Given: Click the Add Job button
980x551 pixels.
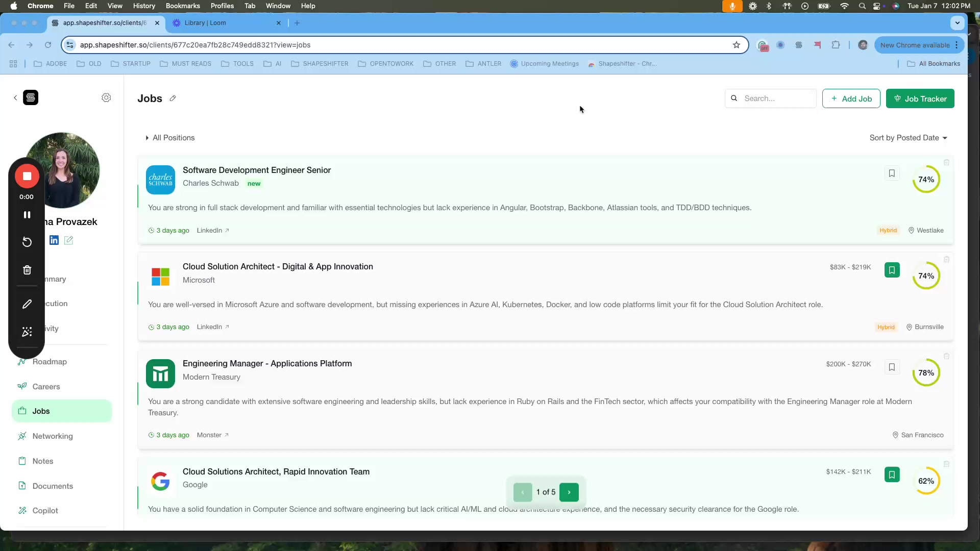Looking at the screenshot, I should (851, 98).
